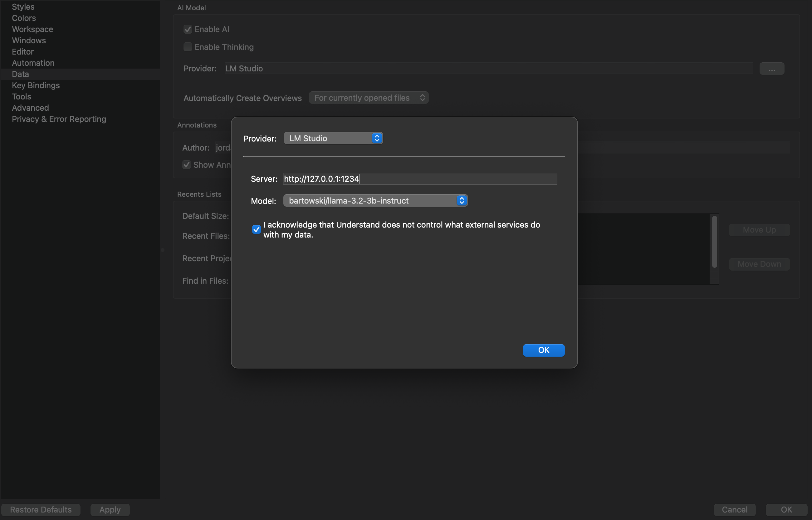812x520 pixels.
Task: Open Privacy & Error Reporting settings
Action: coord(59,119)
